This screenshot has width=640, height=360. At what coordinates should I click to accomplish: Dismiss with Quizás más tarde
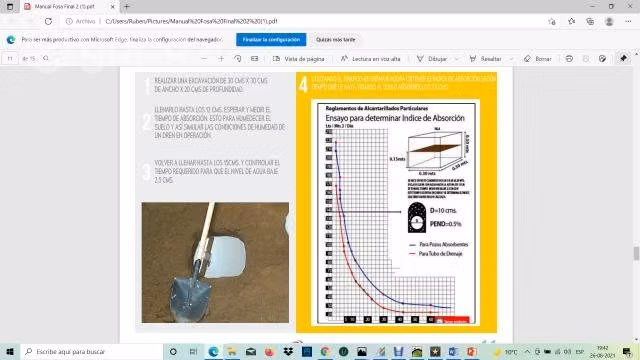tap(336, 40)
